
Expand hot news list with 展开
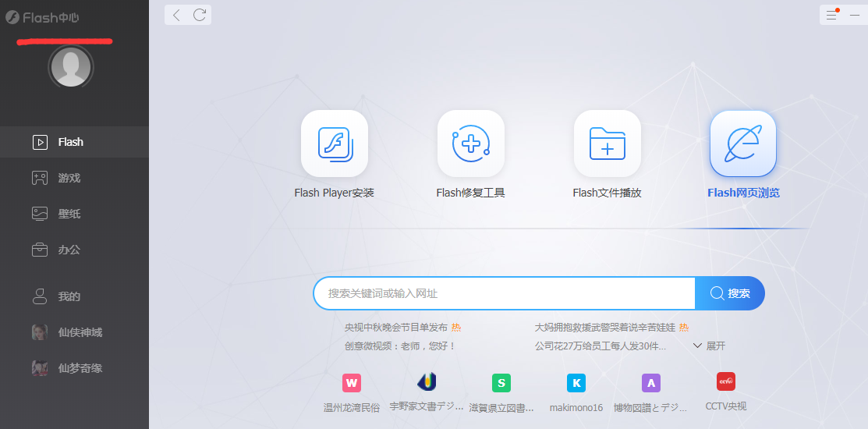tap(709, 346)
